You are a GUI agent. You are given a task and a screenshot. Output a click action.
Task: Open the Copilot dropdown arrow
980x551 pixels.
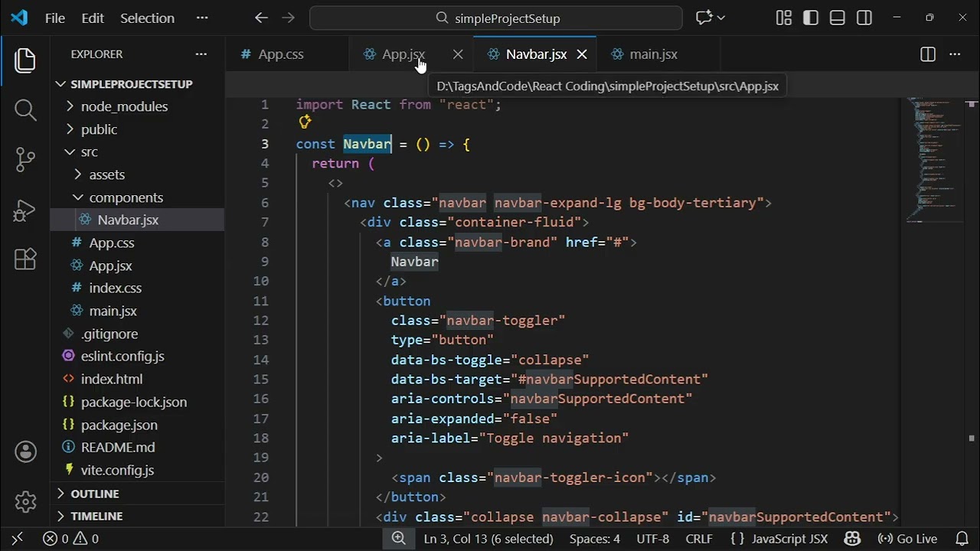pyautogui.click(x=721, y=18)
